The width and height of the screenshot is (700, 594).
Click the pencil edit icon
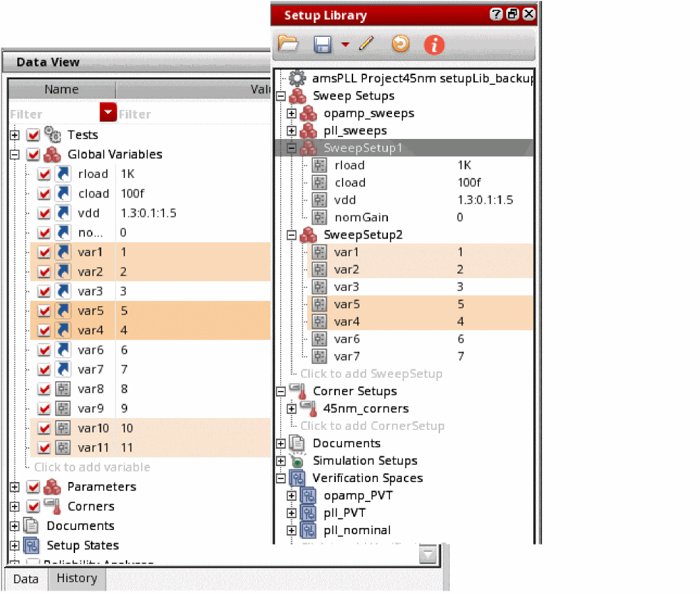pos(366,44)
